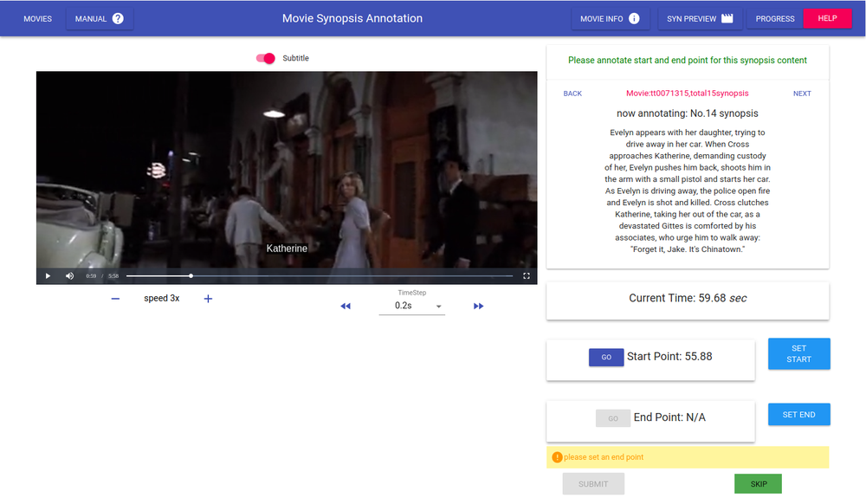Go to the Movies list
Viewport: 866px width, 504px height.
[x=37, y=18]
